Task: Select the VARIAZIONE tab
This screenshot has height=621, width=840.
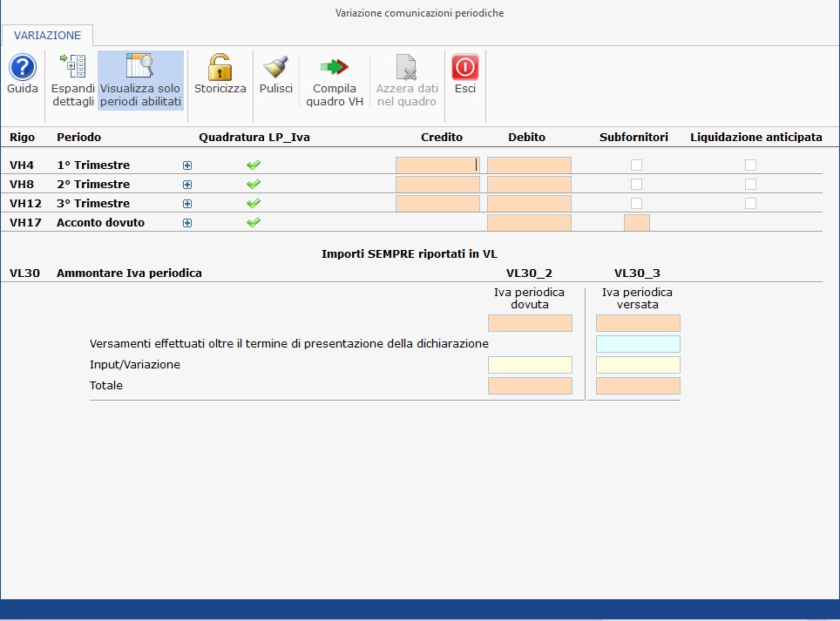Action: [x=48, y=36]
